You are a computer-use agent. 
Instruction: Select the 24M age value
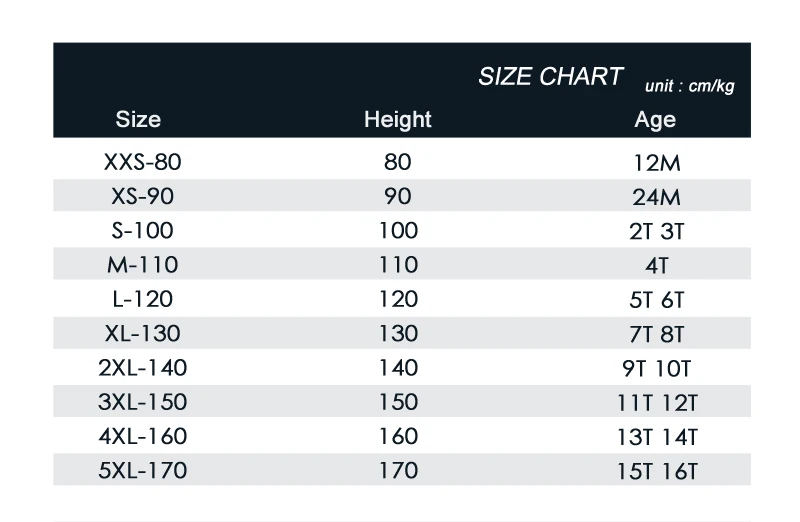point(657,197)
